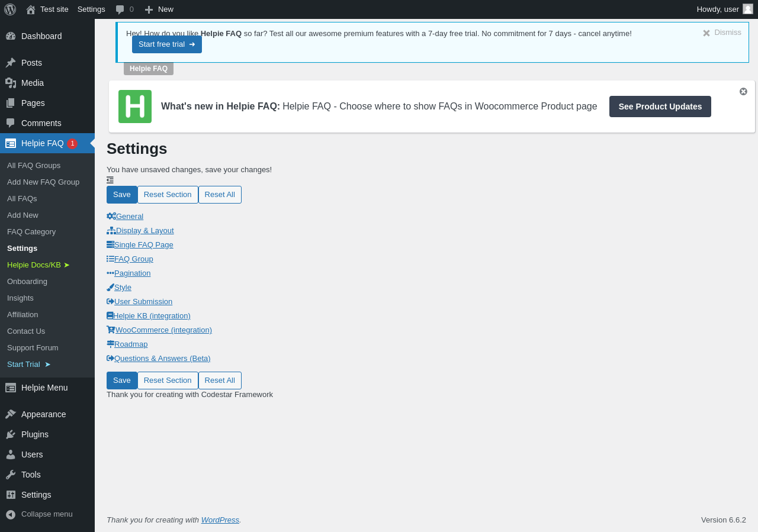Image resolution: width=758 pixels, height=532 pixels.
Task: Open FAQ Category submenu item
Action: click(31, 231)
